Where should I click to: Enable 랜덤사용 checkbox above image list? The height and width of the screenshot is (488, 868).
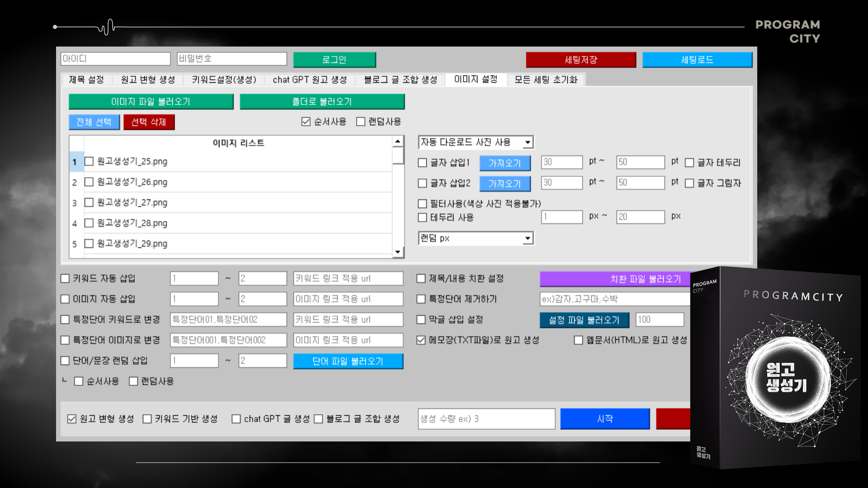(x=361, y=122)
